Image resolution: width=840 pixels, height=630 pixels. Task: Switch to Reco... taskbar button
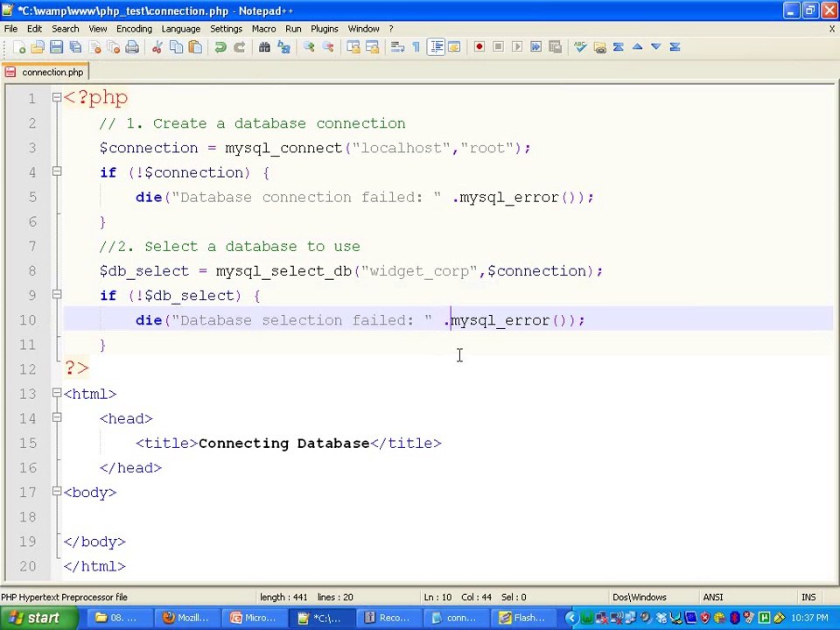pos(388,619)
